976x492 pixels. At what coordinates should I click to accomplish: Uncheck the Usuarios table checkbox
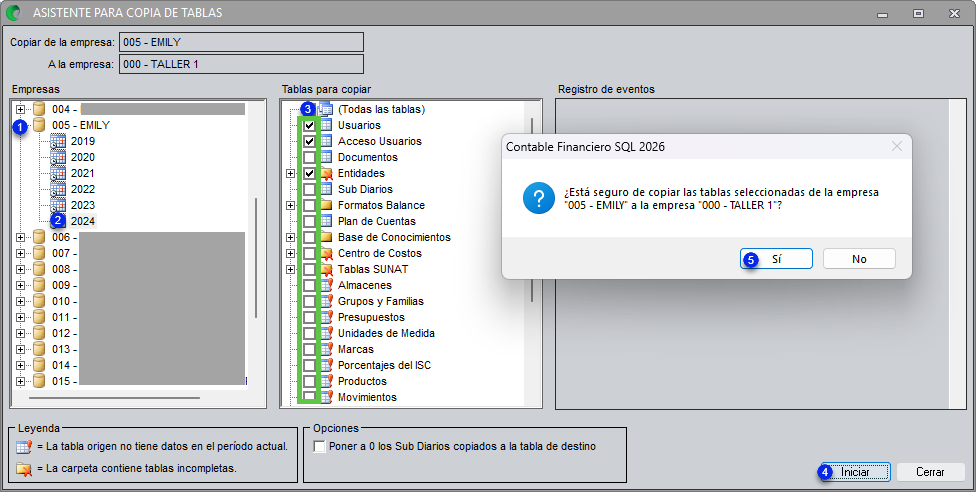click(309, 125)
